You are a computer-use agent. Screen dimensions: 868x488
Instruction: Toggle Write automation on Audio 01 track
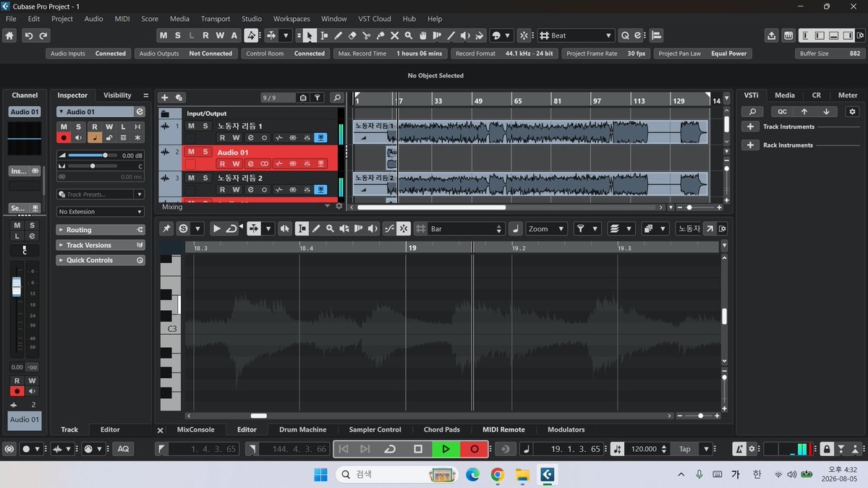[236, 163]
